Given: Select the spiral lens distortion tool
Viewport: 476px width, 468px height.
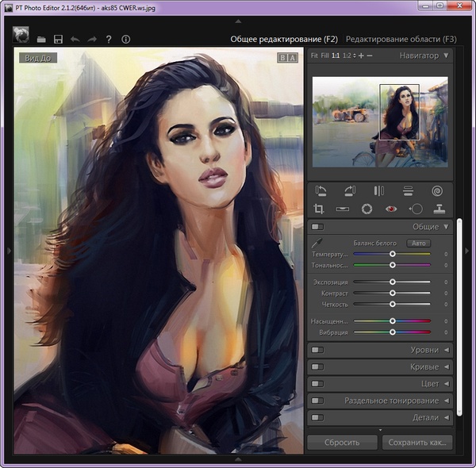Looking at the screenshot, I should 437,190.
